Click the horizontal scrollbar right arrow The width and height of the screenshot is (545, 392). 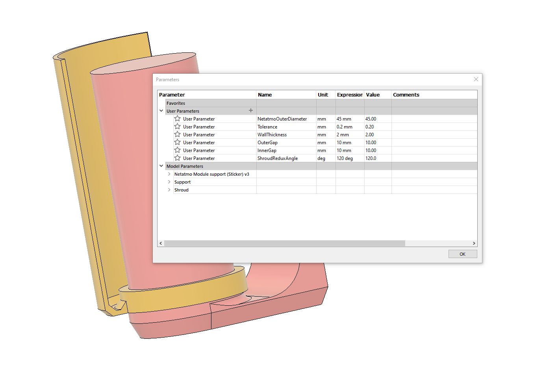click(474, 243)
